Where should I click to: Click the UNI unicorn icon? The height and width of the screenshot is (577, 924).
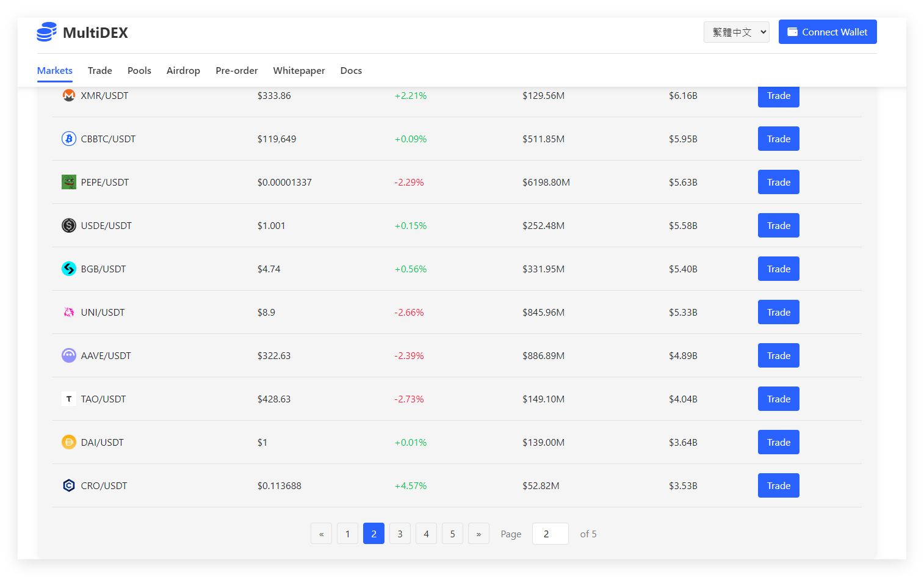pyautogui.click(x=69, y=312)
